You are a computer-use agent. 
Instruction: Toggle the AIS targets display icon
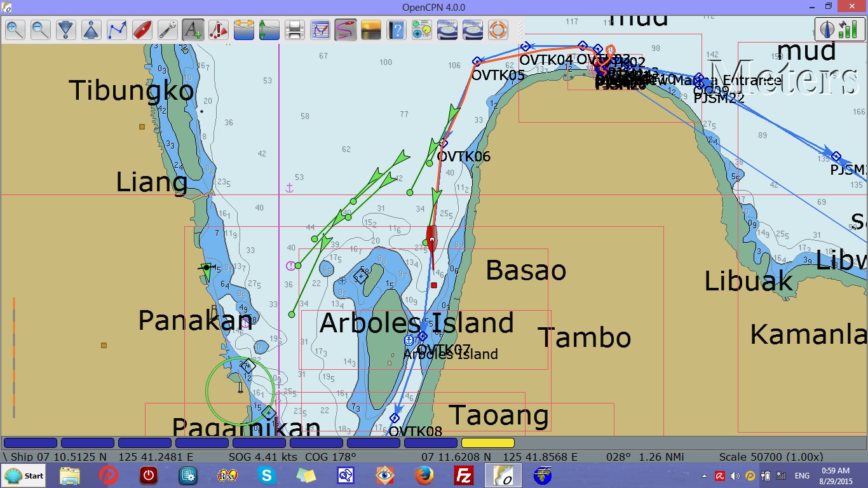tap(219, 29)
